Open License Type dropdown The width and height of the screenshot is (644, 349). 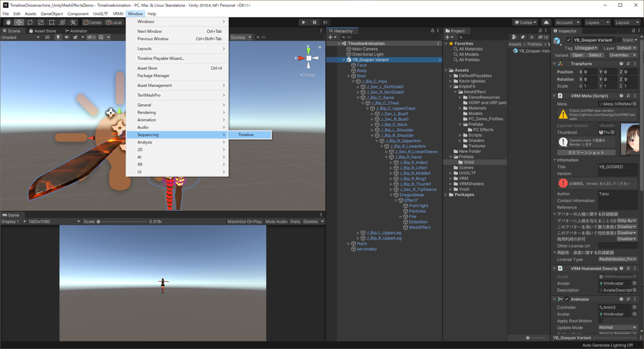618,259
